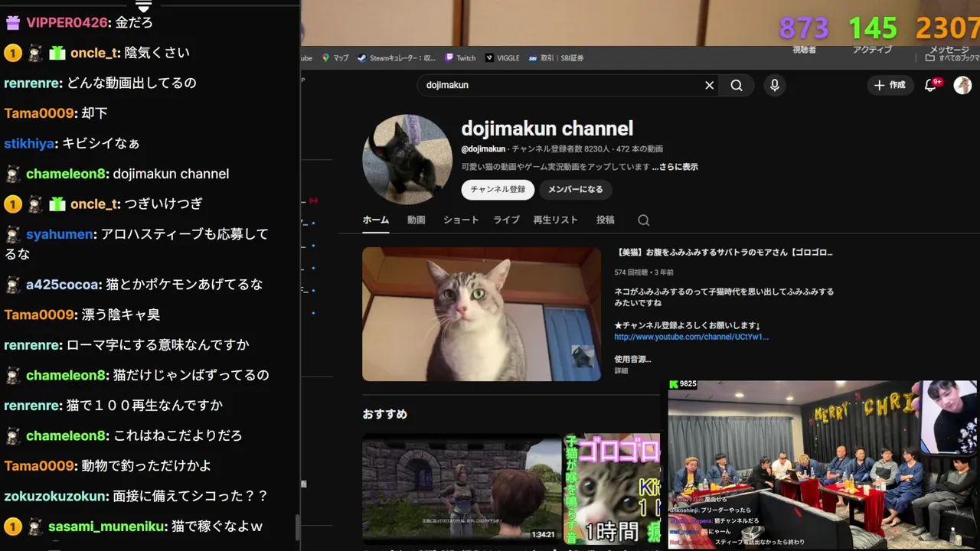This screenshot has height=551, width=980.
Task: Switch to the ショート tab
Action: (461, 220)
